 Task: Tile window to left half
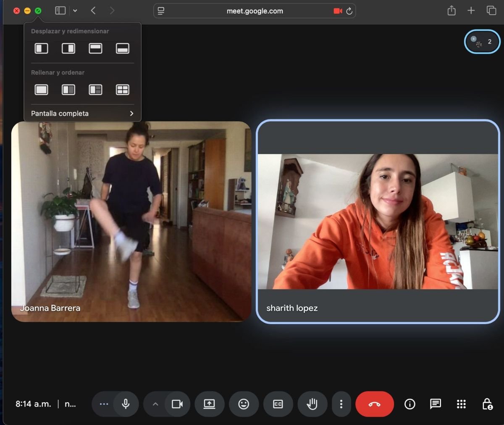click(x=41, y=48)
